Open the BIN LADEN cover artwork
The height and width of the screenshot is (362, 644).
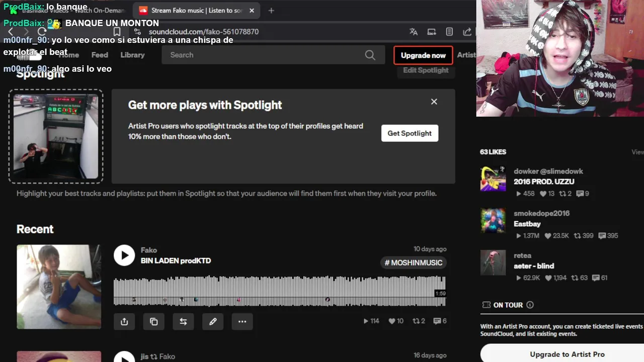(x=59, y=287)
